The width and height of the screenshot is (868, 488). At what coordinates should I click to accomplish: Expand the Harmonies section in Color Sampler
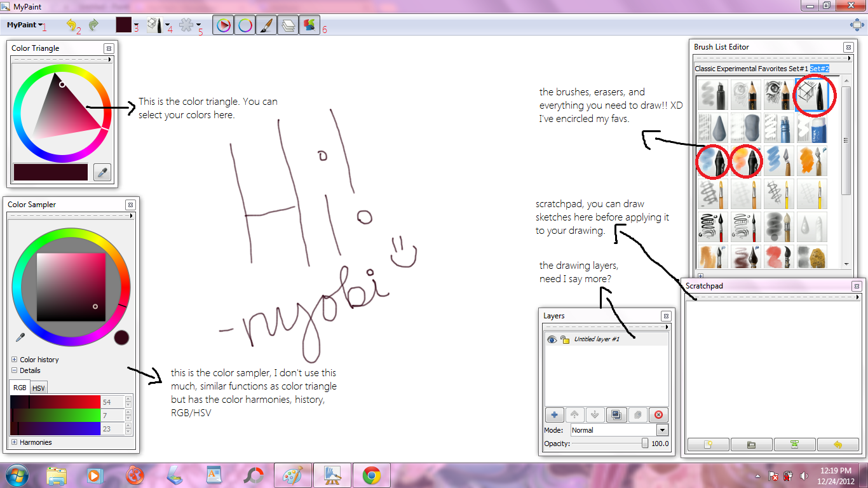coord(14,442)
